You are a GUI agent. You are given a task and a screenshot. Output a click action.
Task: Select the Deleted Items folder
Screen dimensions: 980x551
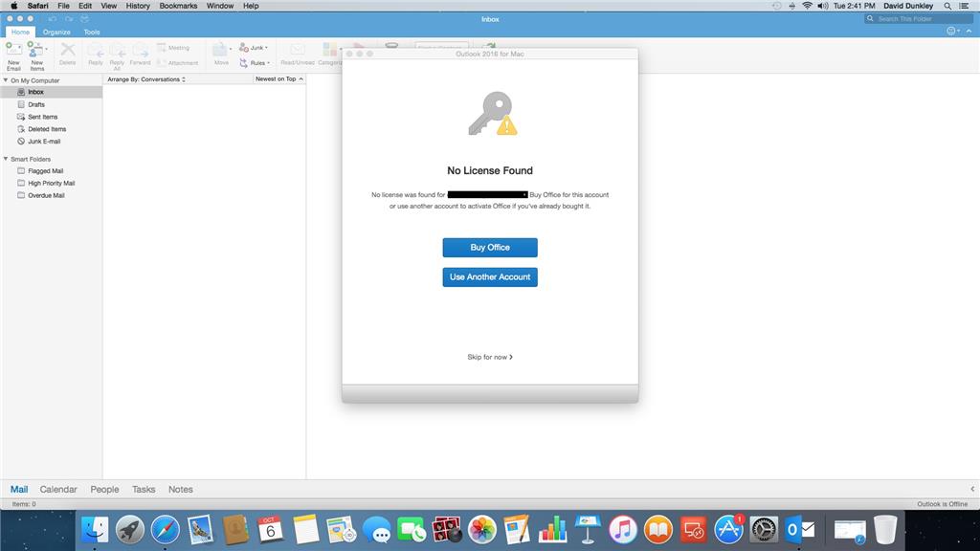(52, 129)
